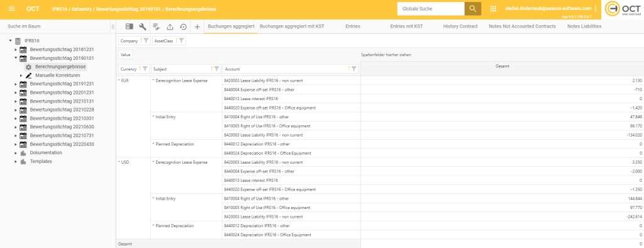Open the wrench settings tool
This screenshot has width=644, height=248.
click(143, 26)
